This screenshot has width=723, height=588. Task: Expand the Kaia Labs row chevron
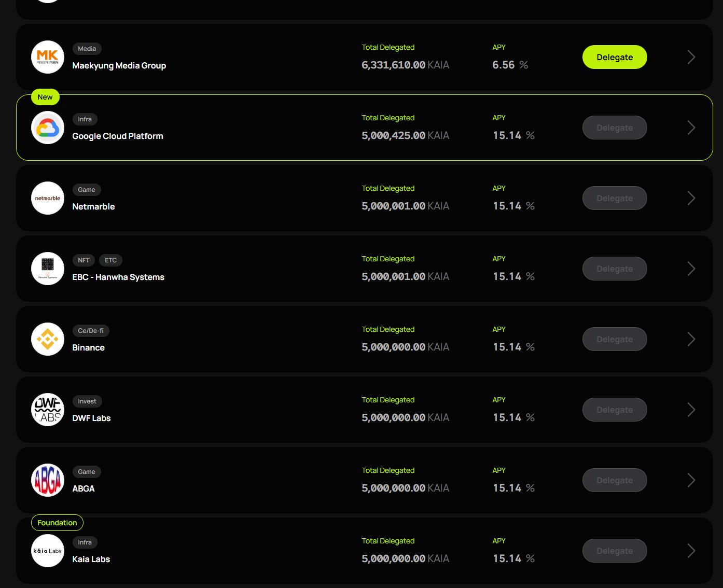tap(691, 551)
